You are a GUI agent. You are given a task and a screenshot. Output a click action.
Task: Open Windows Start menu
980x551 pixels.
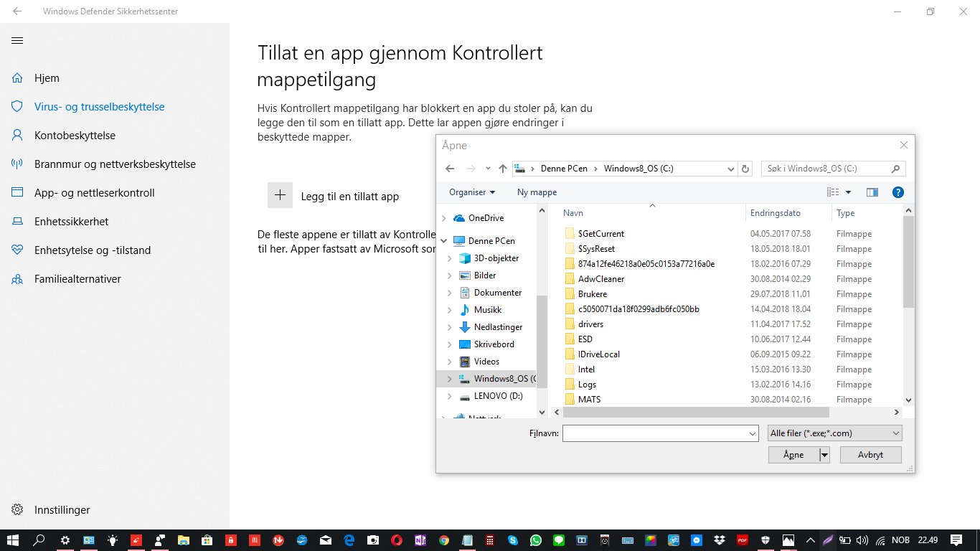point(13,540)
